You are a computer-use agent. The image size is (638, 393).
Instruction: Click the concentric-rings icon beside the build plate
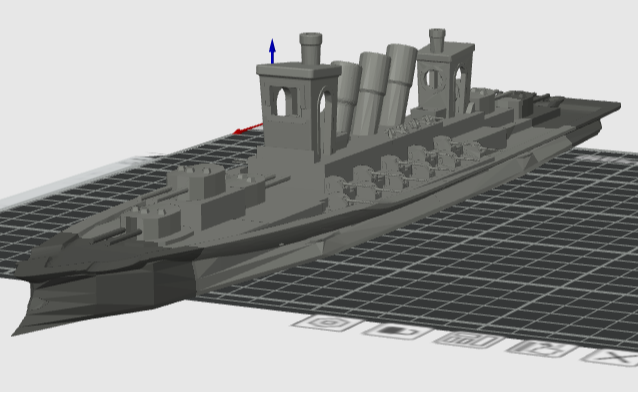coord(327,323)
